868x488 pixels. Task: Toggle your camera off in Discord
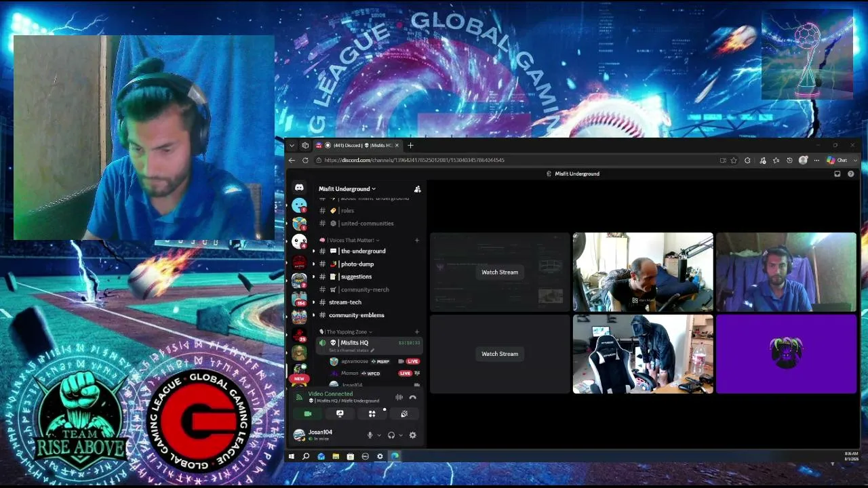tap(308, 413)
